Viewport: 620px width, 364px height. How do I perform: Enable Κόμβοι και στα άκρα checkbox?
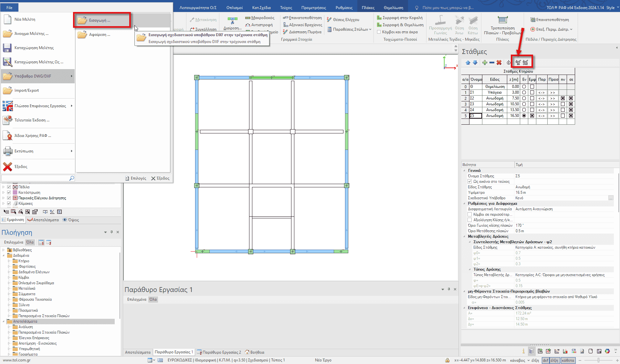coord(379,32)
